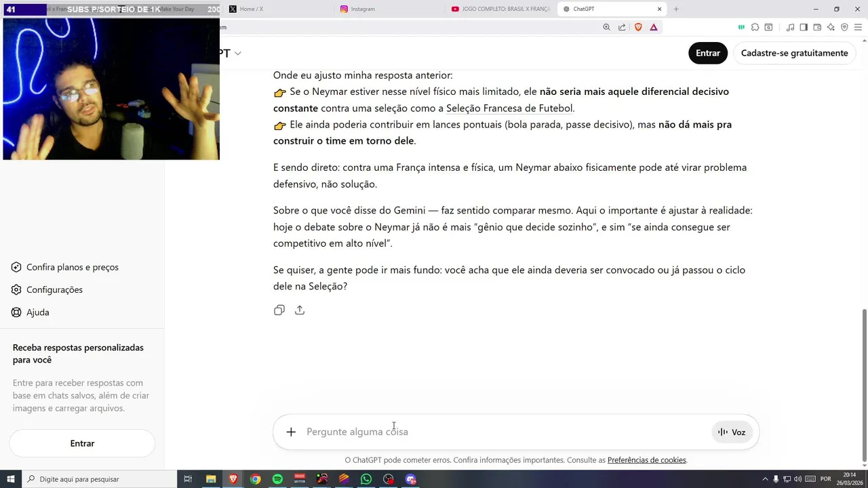Open Spotify from taskbar
The height and width of the screenshot is (488, 868).
tap(277, 479)
